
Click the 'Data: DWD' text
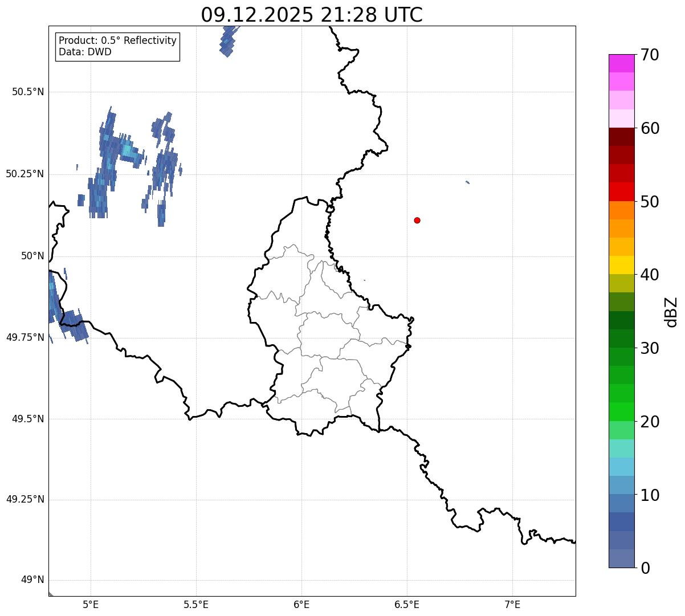pyautogui.click(x=85, y=52)
